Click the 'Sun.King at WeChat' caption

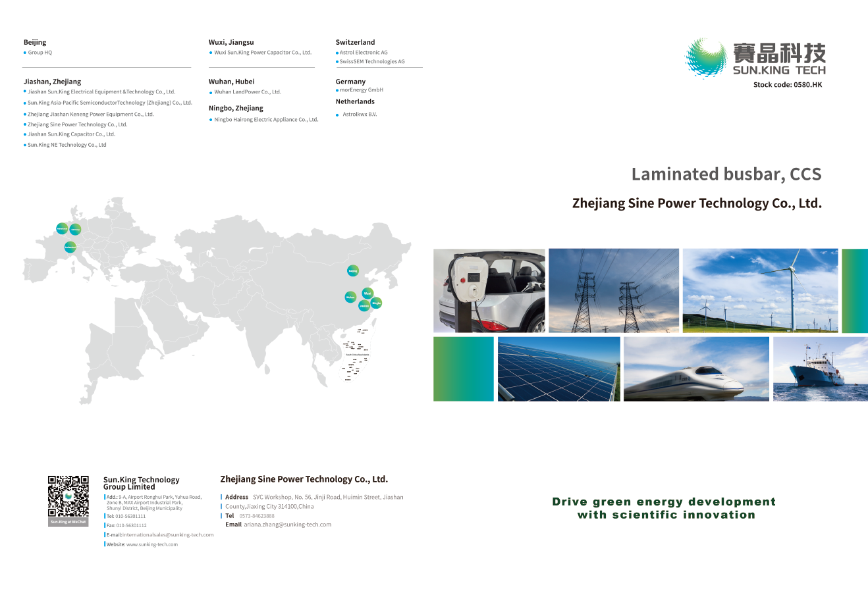[68, 523]
